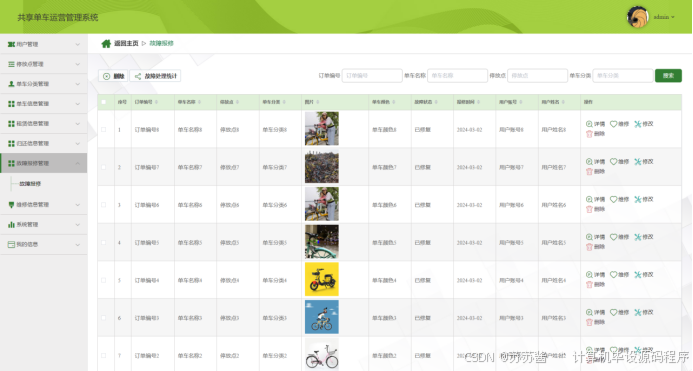Image resolution: width=693 pixels, height=371 pixels.
Task: Open the 停放点管理 sidebar menu
Action: point(43,64)
